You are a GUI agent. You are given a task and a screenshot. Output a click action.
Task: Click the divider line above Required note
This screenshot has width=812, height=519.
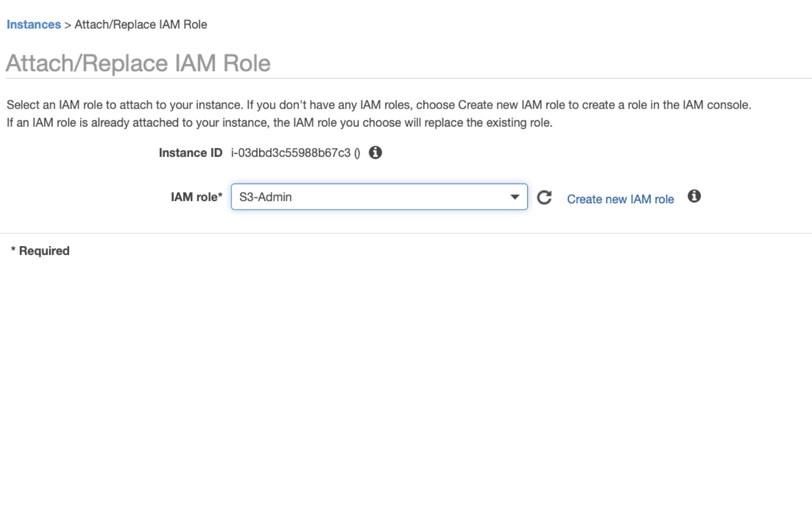[x=406, y=233]
